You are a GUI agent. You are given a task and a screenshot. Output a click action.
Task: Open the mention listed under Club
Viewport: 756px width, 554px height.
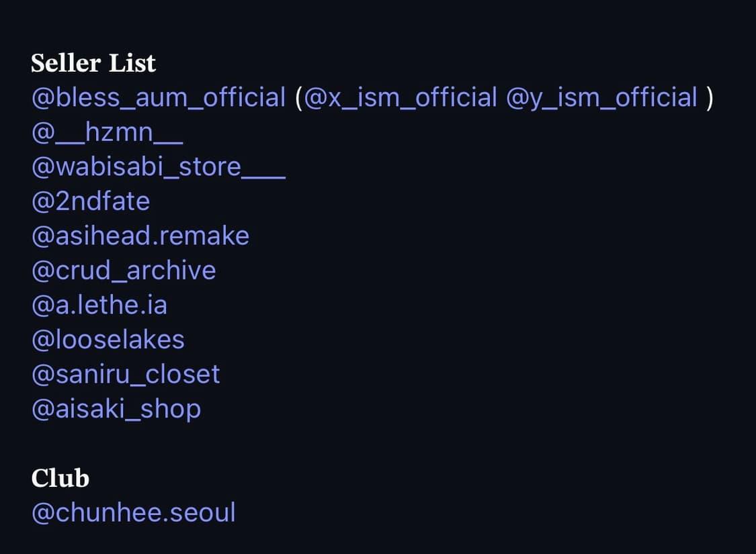[x=134, y=513]
